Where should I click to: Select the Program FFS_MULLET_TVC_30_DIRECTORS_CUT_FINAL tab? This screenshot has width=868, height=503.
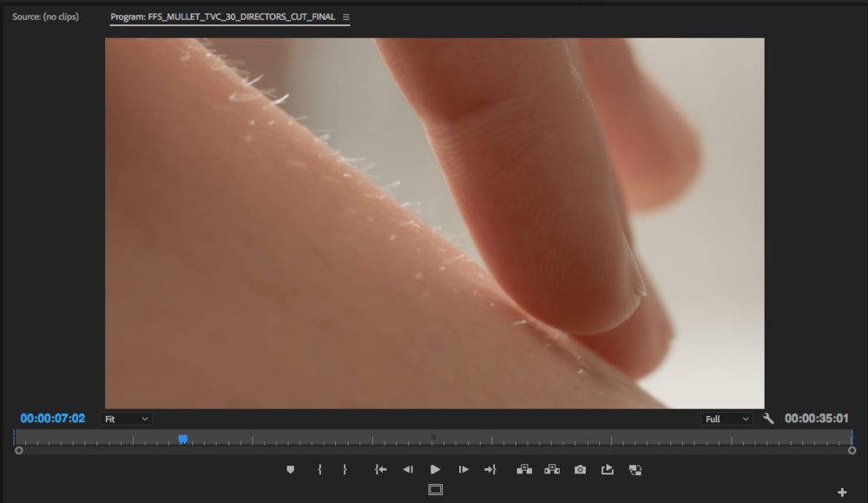coord(222,17)
